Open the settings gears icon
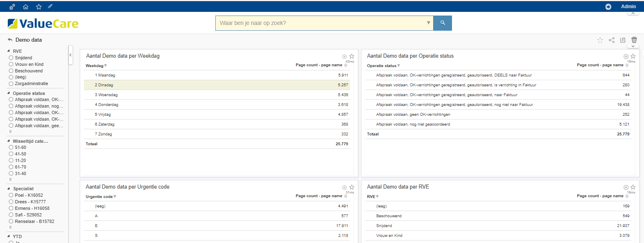 [x=12, y=7]
